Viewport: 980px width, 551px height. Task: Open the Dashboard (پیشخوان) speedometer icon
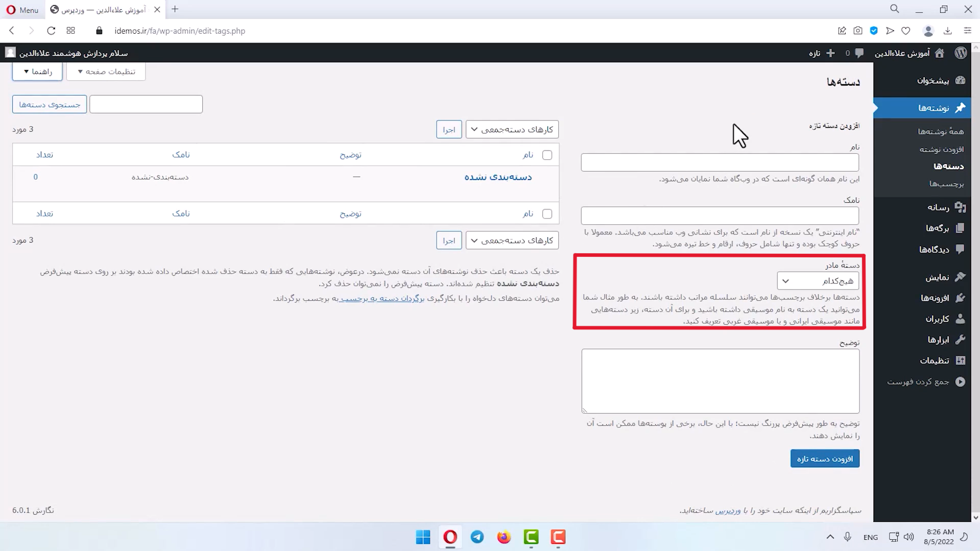click(x=960, y=80)
